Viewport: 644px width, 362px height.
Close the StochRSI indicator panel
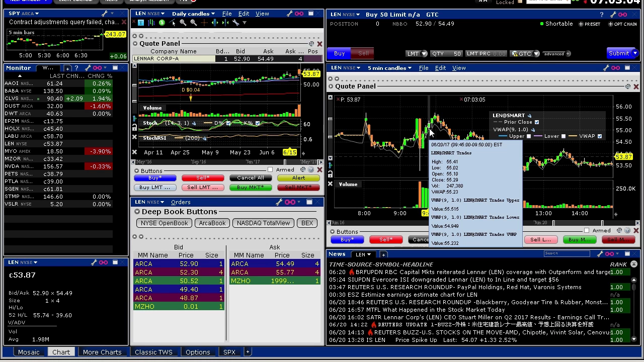134,137
